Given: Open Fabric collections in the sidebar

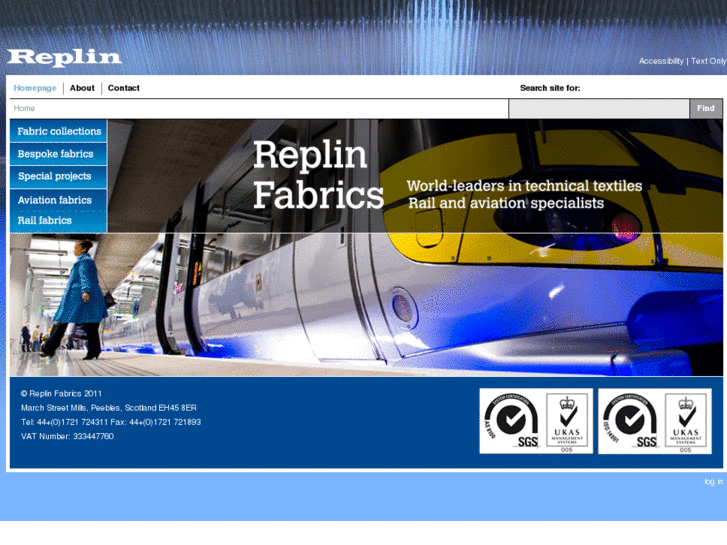Looking at the screenshot, I should click(x=59, y=131).
